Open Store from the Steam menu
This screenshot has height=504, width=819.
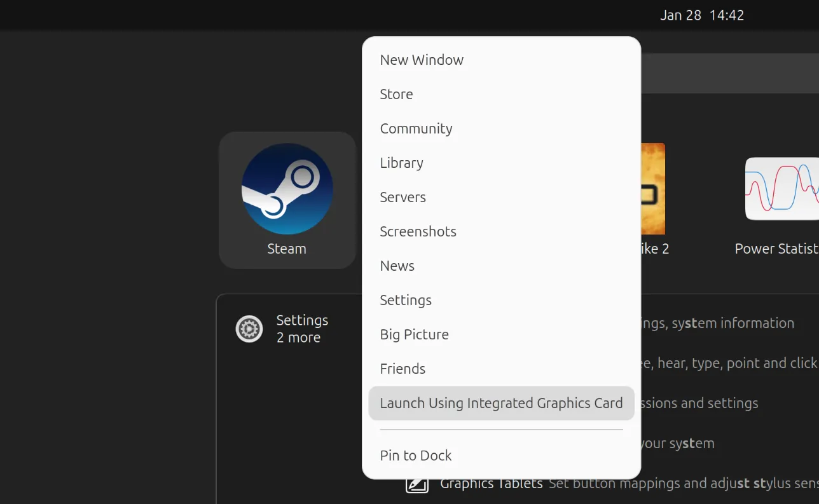pyautogui.click(x=396, y=94)
